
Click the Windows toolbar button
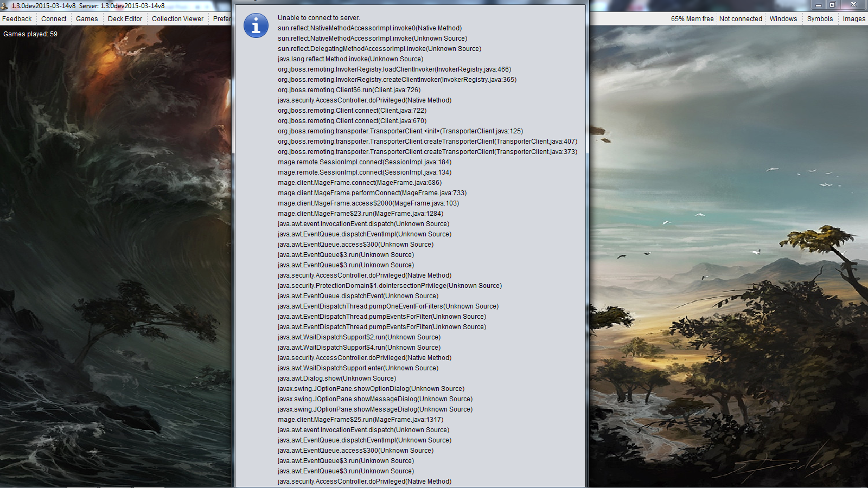coord(783,18)
